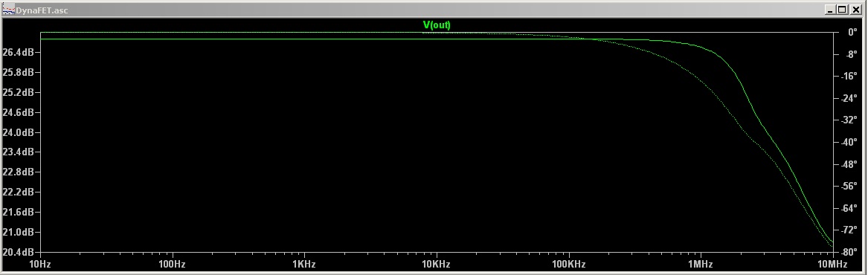Click the 10Hz frequency axis label
The height and width of the screenshot is (275, 868).
point(40,265)
